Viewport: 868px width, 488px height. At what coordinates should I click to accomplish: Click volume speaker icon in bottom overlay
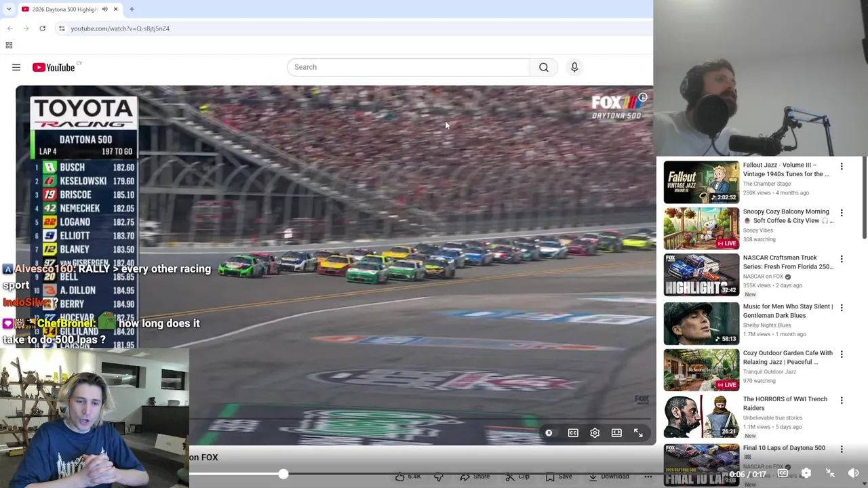(854, 473)
